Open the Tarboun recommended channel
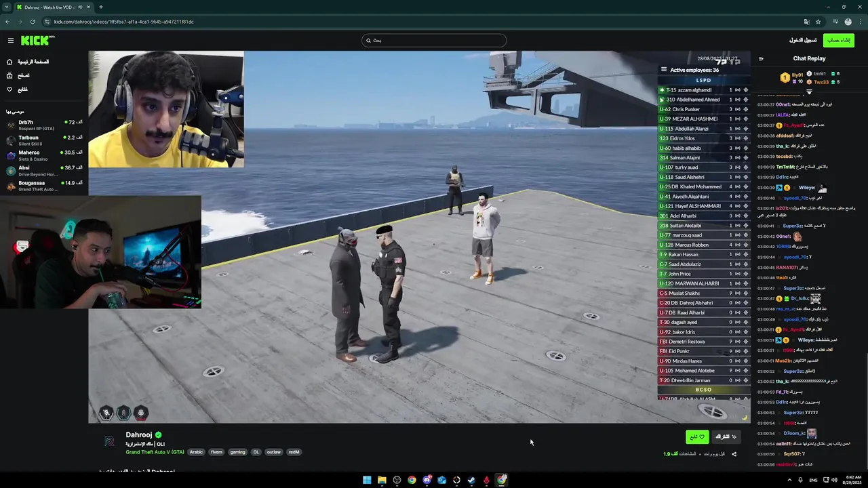The width and height of the screenshot is (868, 488). 44,140
